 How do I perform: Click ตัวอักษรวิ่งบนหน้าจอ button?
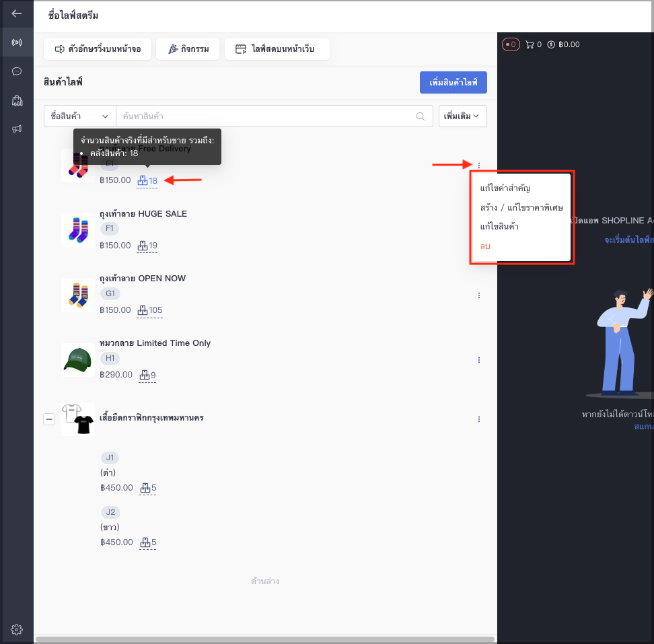click(x=98, y=49)
